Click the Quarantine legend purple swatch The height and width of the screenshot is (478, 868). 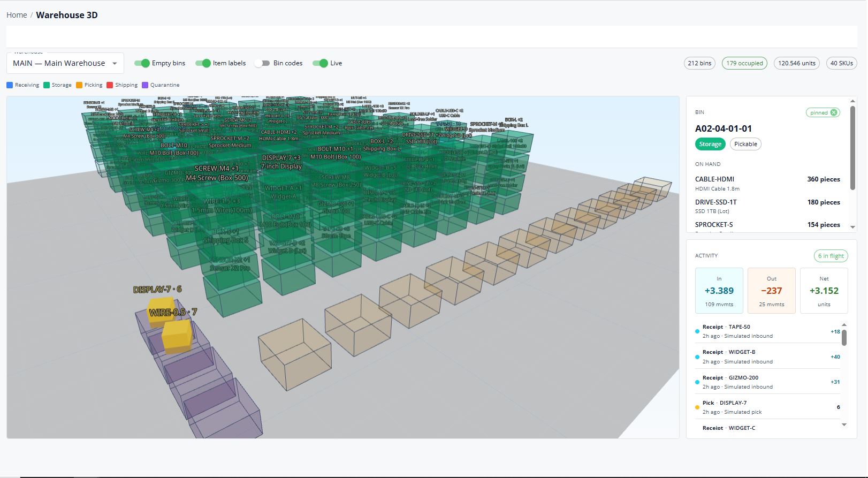tap(145, 85)
